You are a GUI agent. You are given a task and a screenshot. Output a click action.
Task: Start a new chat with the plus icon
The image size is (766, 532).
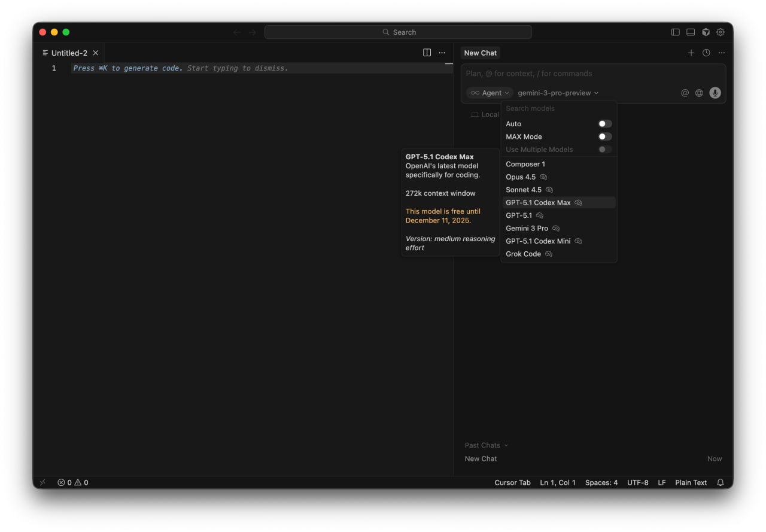click(x=691, y=53)
